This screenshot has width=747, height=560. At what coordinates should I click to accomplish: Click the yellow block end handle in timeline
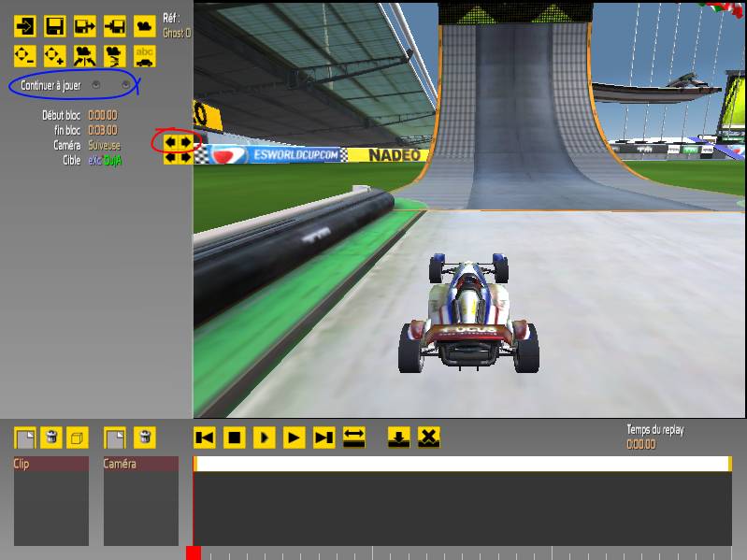(x=730, y=464)
